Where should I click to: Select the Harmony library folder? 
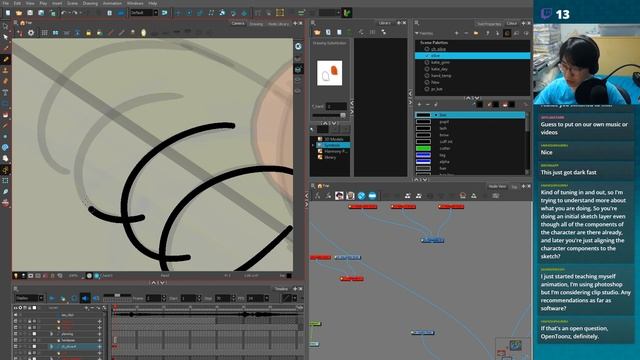pyautogui.click(x=333, y=151)
